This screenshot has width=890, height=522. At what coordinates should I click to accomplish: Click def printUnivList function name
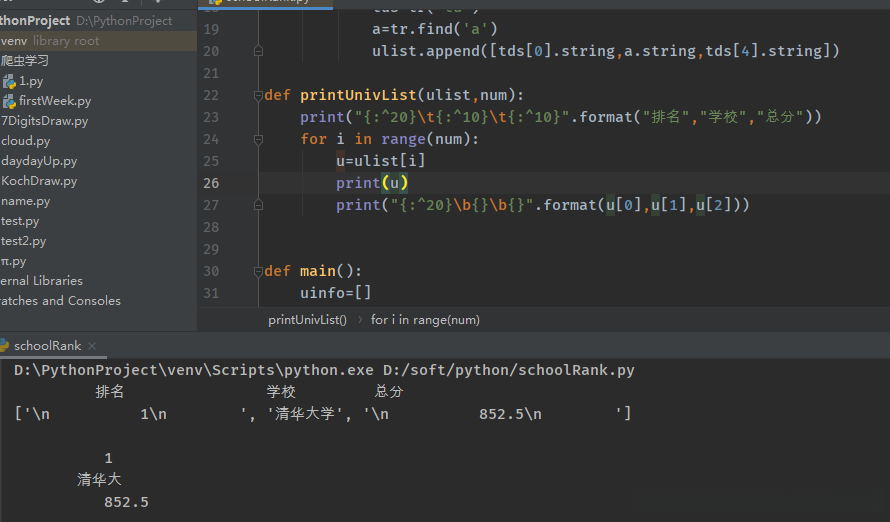click(358, 95)
